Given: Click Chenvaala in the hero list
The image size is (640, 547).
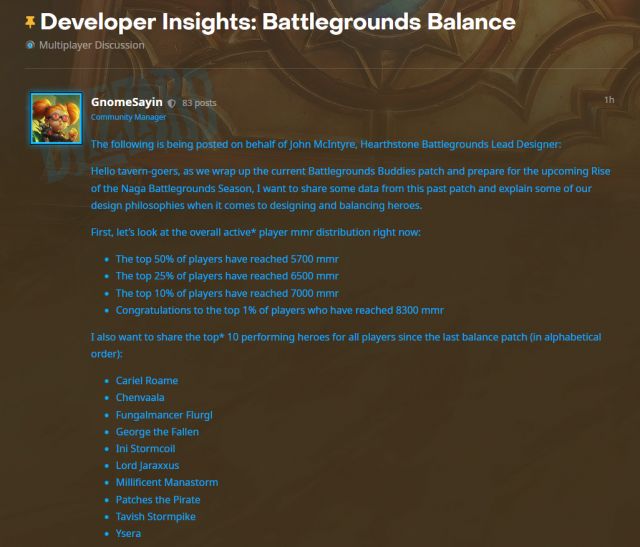Looking at the screenshot, I should click(140, 398).
